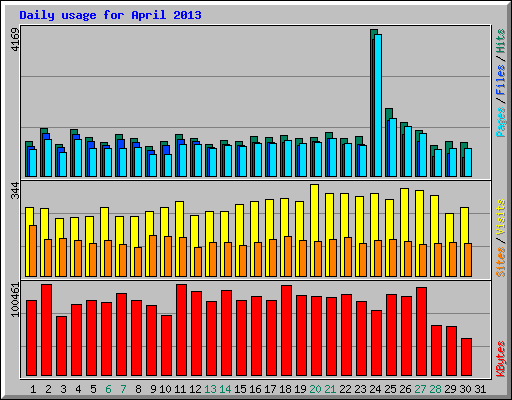Click day label 30 on the x-axis

pos(465,389)
